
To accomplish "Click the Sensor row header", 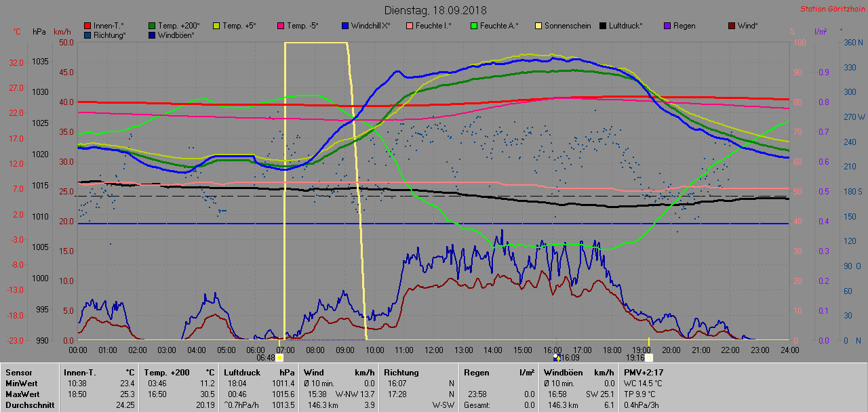I will point(20,373).
